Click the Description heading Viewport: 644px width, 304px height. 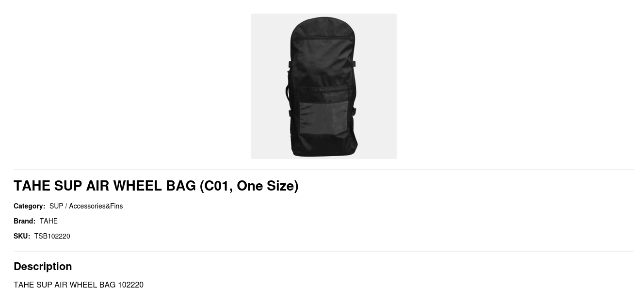pos(43,266)
